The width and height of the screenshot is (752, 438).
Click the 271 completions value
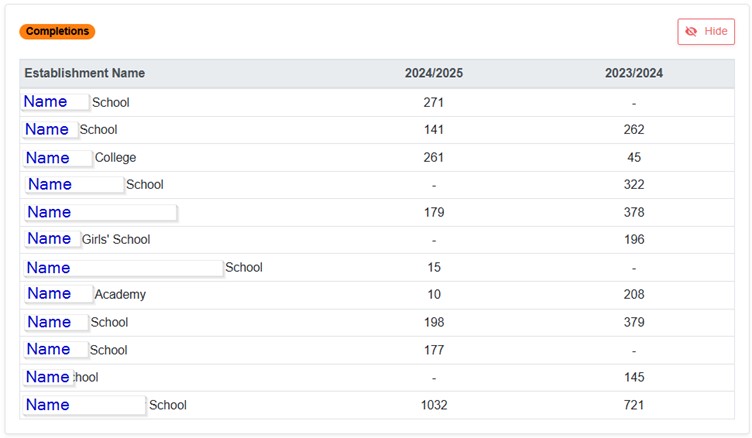click(434, 102)
